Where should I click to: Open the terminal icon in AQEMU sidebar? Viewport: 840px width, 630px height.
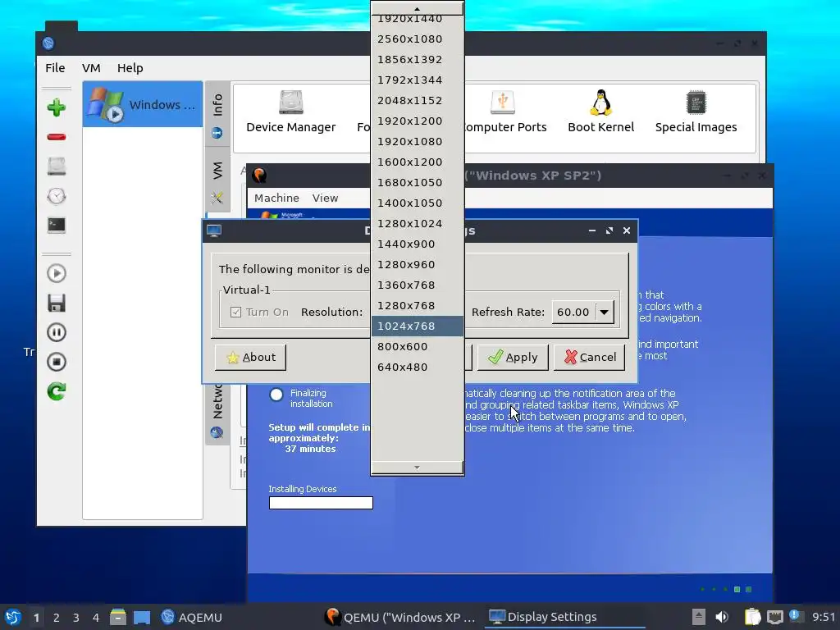(57, 225)
